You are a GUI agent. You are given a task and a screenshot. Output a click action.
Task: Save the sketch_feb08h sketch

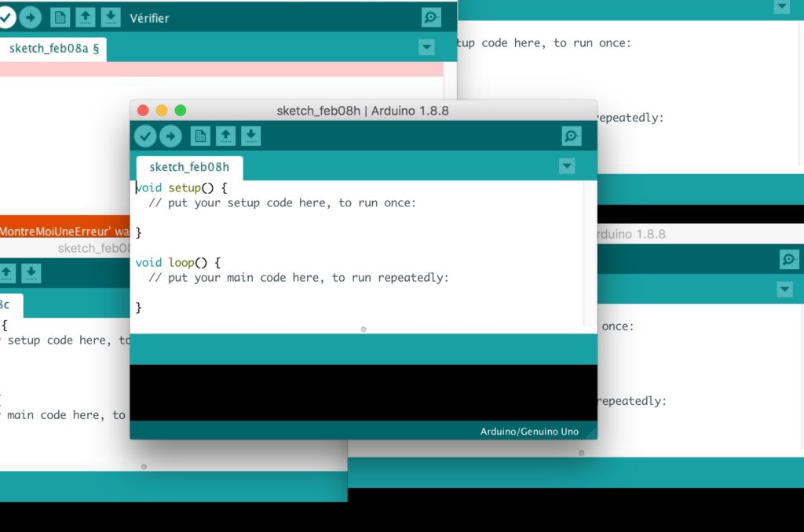[250, 136]
